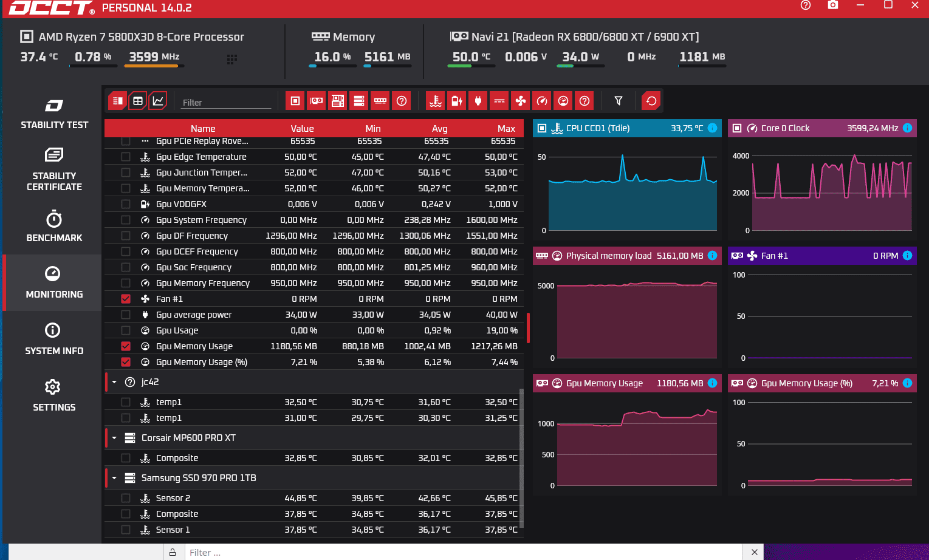Toggle the usage dial sensor filter
The image size is (929, 560).
pyautogui.click(x=563, y=101)
